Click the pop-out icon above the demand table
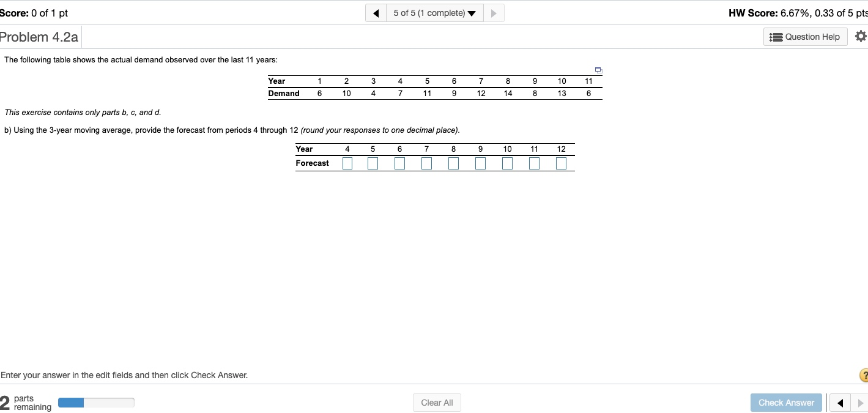The width and height of the screenshot is (868, 413). [598, 70]
